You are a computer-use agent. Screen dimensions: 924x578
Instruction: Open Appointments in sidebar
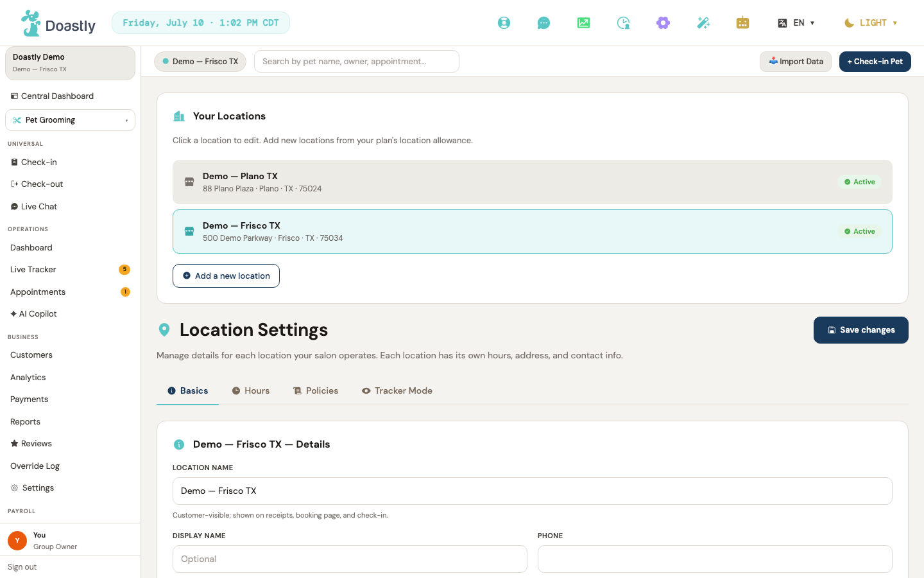[70, 292]
